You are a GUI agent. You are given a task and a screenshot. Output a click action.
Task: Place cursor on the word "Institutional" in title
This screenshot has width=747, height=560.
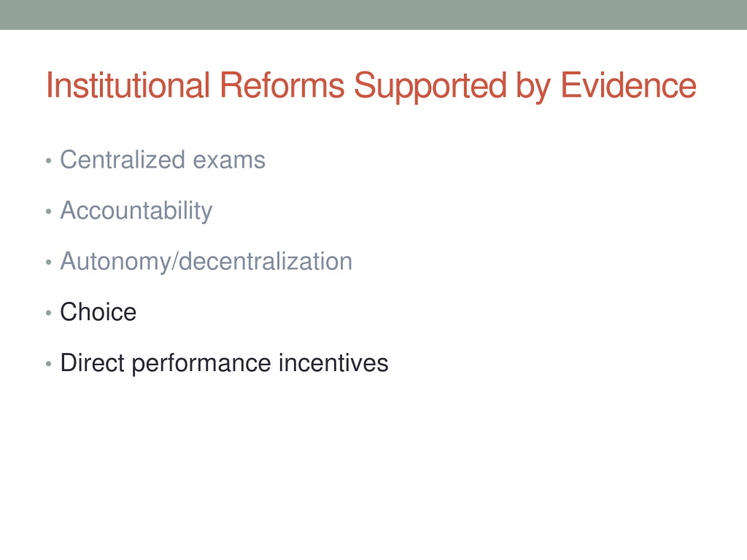pos(128,85)
